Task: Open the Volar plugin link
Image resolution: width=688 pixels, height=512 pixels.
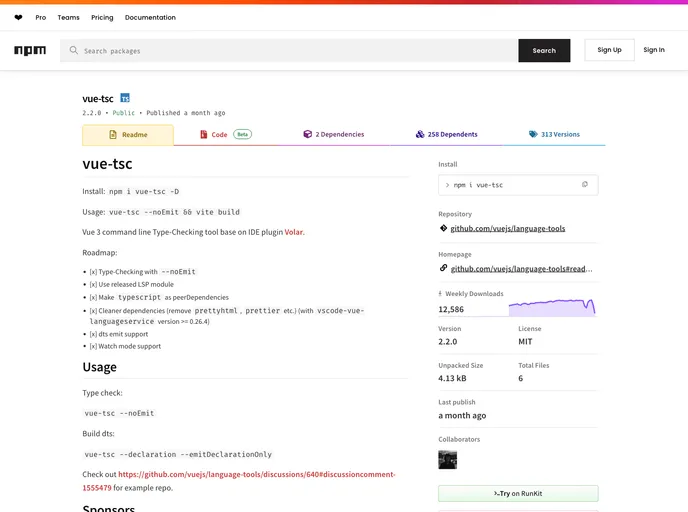Action: (294, 232)
